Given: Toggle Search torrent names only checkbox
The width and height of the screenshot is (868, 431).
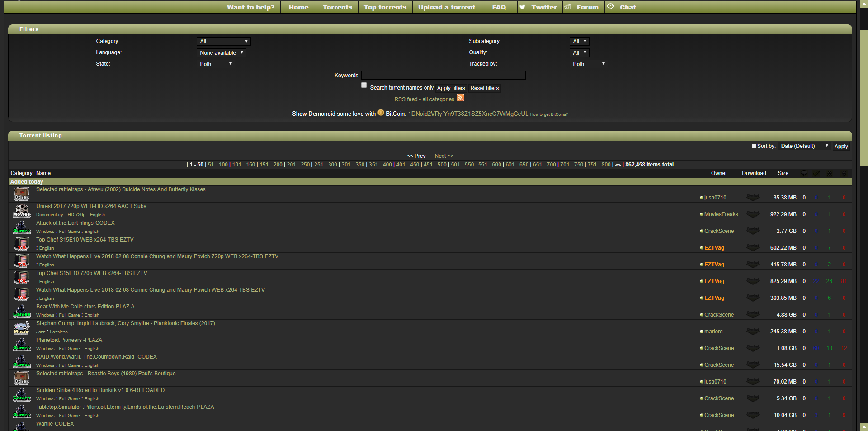Looking at the screenshot, I should click(364, 85).
